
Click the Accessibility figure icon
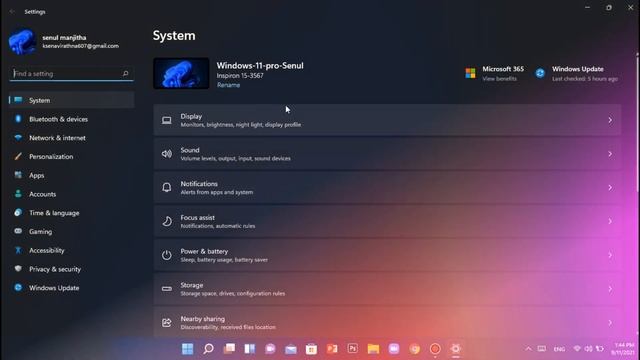tap(18, 250)
